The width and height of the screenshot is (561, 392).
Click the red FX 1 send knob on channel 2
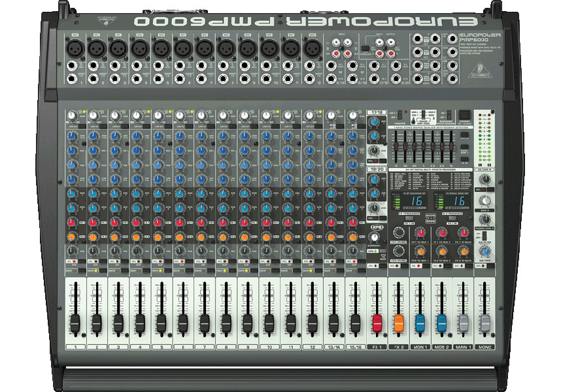click(x=93, y=222)
